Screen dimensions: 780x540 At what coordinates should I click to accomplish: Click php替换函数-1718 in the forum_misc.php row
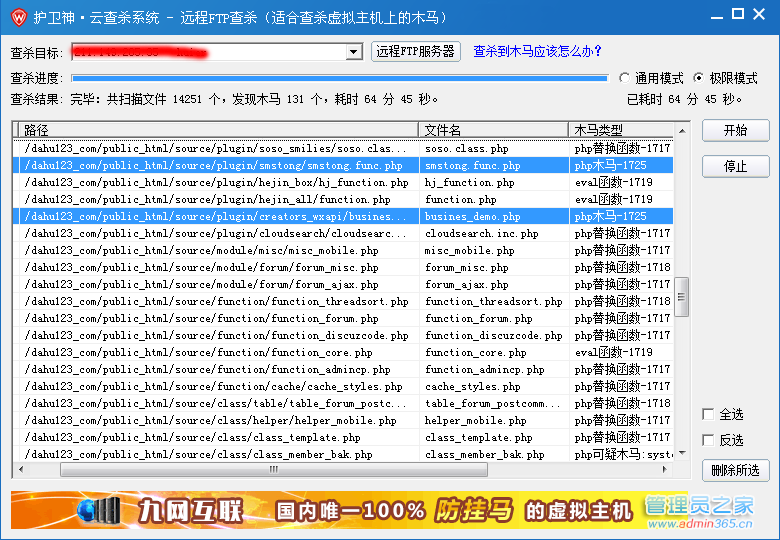coord(622,268)
